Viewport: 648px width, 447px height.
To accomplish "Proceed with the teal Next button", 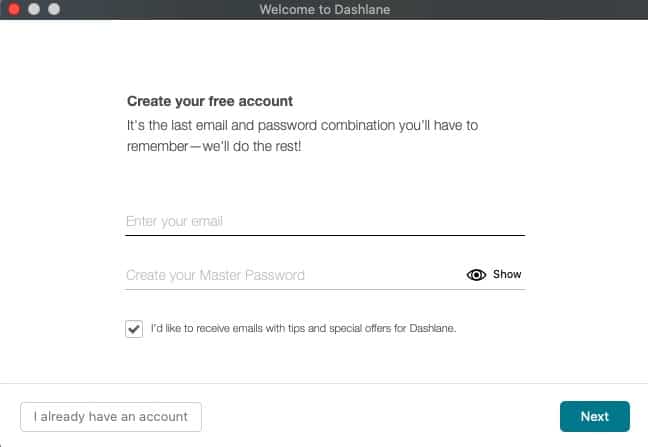I will coord(595,416).
